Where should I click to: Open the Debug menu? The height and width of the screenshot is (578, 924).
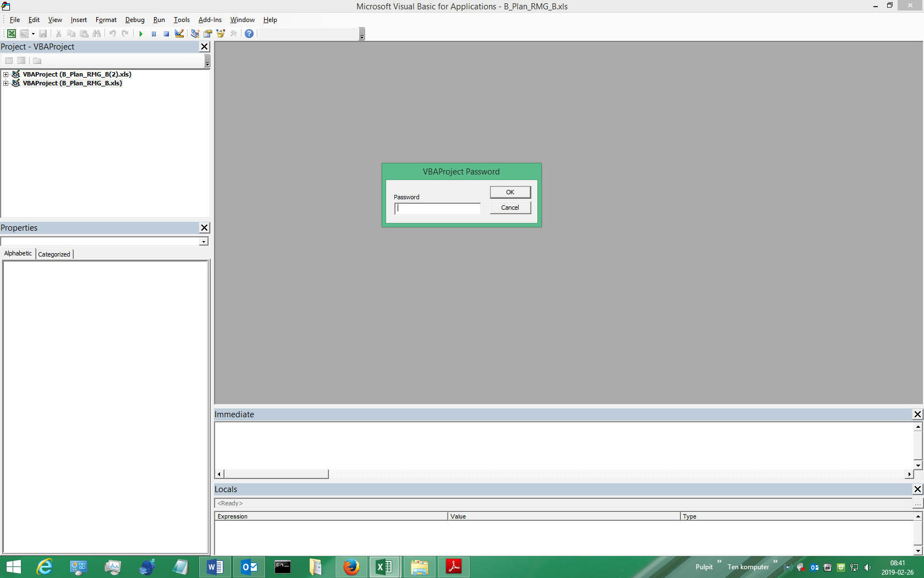[135, 20]
